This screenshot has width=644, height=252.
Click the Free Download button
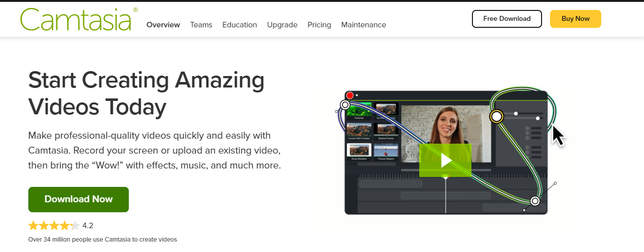(507, 19)
